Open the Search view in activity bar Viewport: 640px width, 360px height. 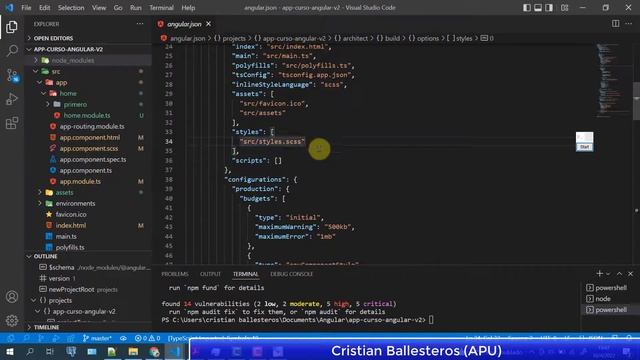pos(12,51)
